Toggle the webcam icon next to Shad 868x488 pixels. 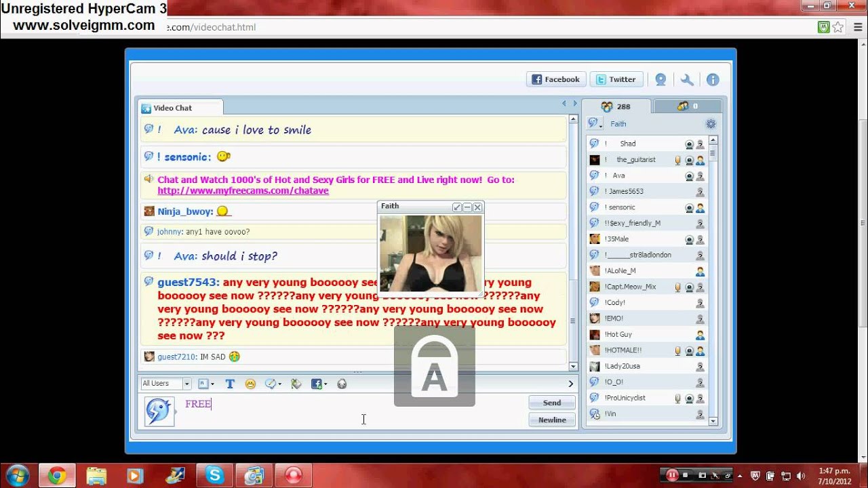(x=689, y=144)
